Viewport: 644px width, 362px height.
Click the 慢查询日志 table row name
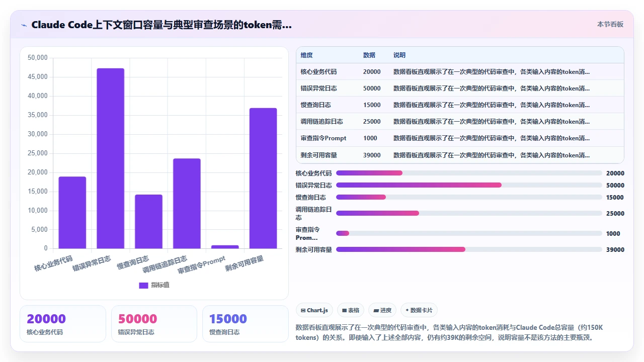(x=315, y=105)
